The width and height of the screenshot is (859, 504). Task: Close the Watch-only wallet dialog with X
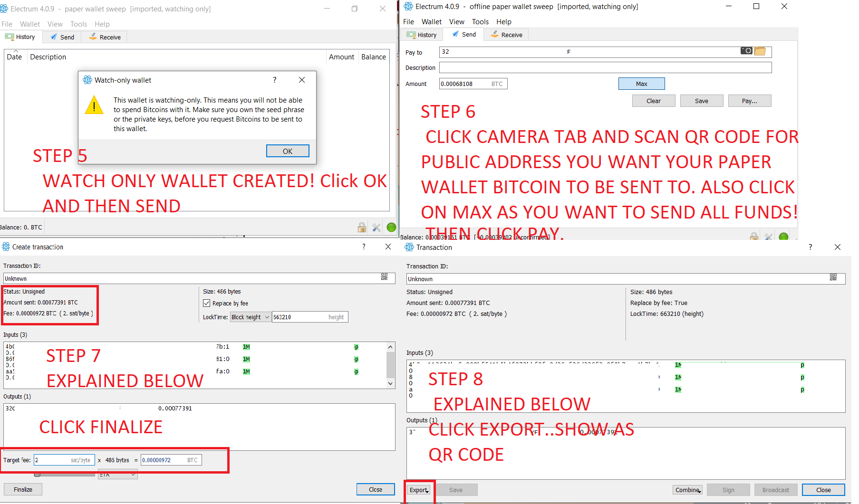coord(302,80)
